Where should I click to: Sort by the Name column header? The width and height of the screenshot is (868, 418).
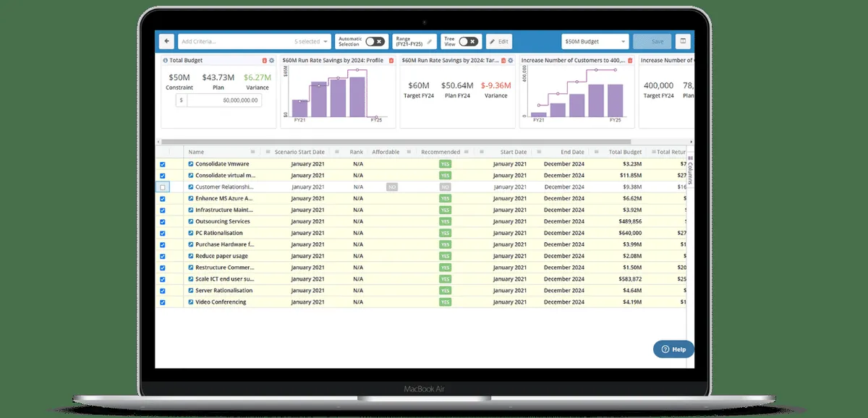(x=196, y=152)
